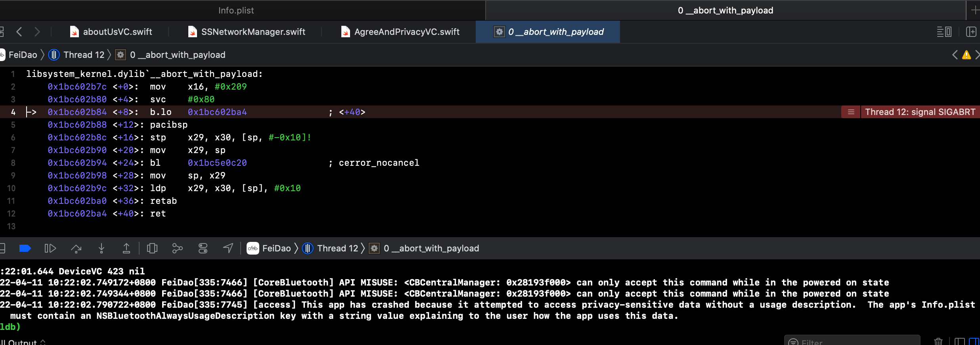Toggle variables view pane button
980x345 pixels.
[960, 341]
